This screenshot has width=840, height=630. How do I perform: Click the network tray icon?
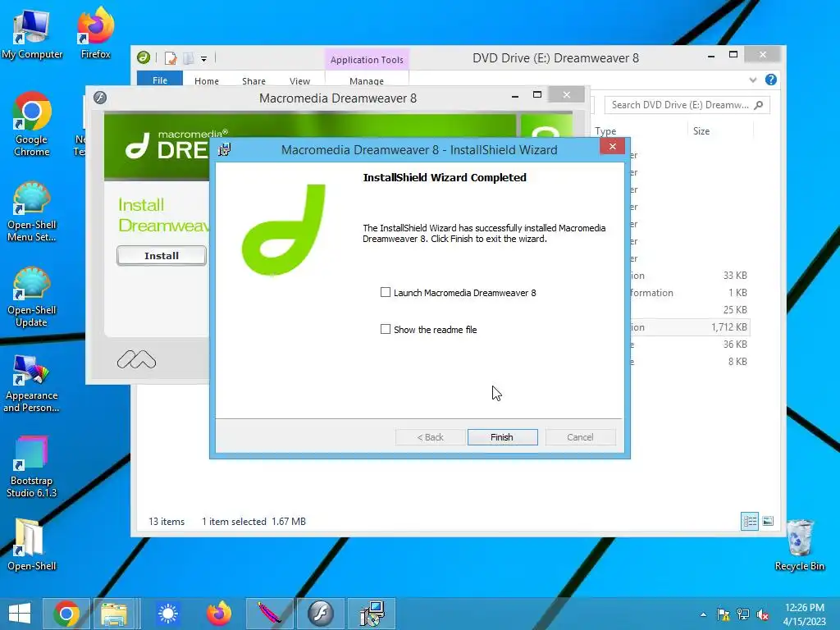pos(743,614)
